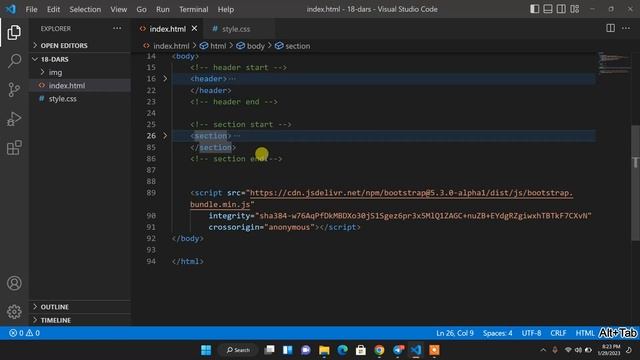This screenshot has width=640, height=360.
Task: Open the Explorer view in activity bar
Action: click(x=14, y=32)
